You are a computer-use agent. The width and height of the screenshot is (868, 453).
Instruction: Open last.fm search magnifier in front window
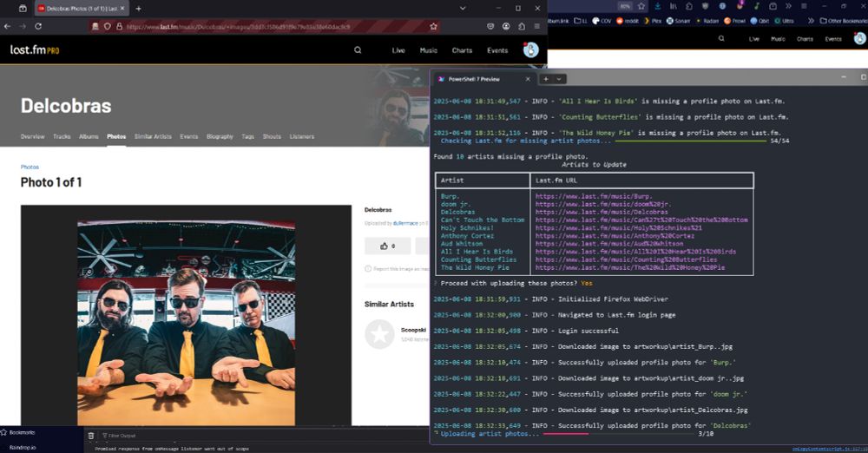coord(358,49)
